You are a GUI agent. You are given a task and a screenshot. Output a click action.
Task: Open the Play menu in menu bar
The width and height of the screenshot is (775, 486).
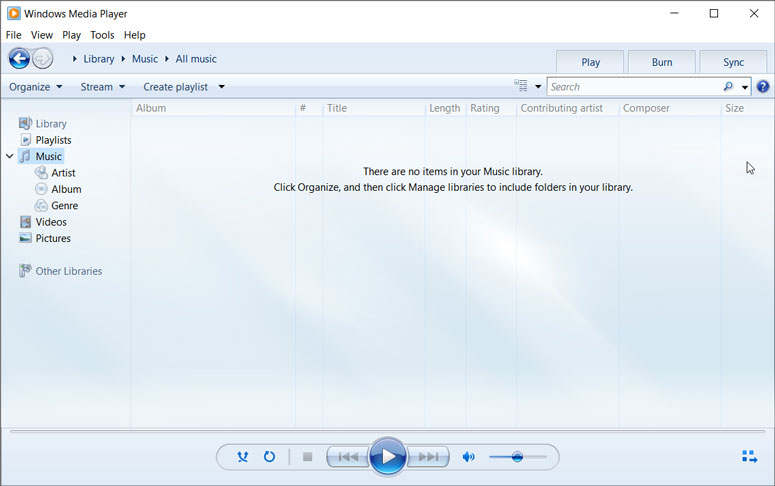tap(71, 35)
